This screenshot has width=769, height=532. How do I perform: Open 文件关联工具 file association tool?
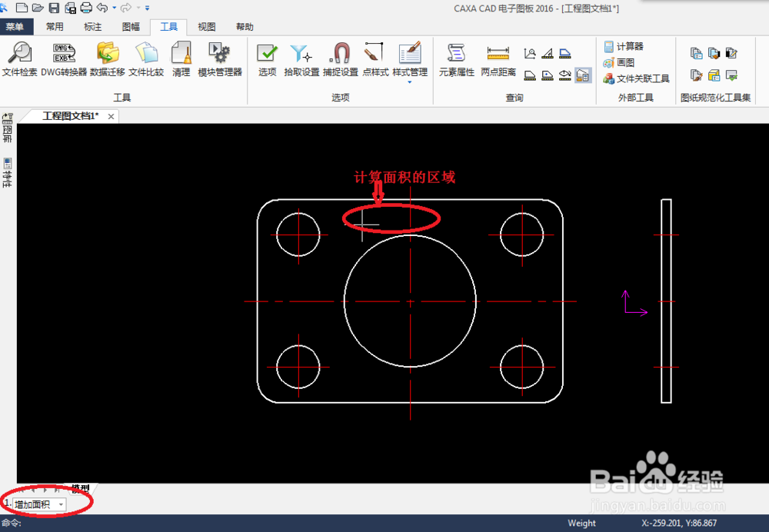(x=636, y=78)
